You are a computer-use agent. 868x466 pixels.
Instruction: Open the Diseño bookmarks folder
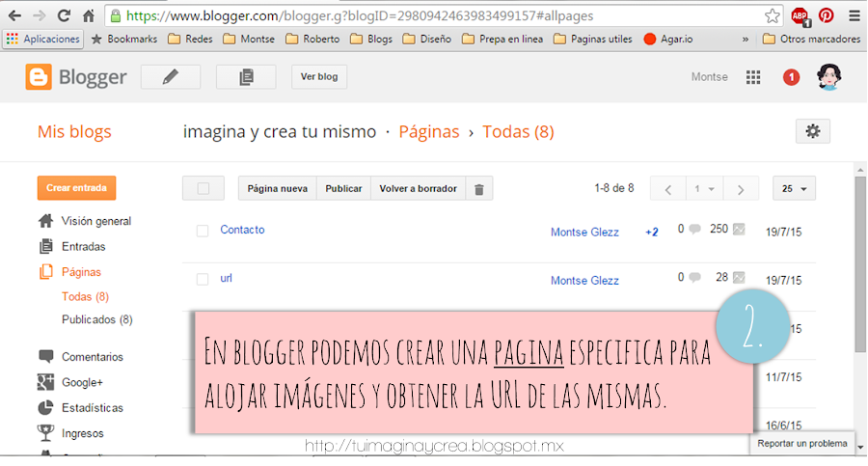pyautogui.click(x=427, y=39)
